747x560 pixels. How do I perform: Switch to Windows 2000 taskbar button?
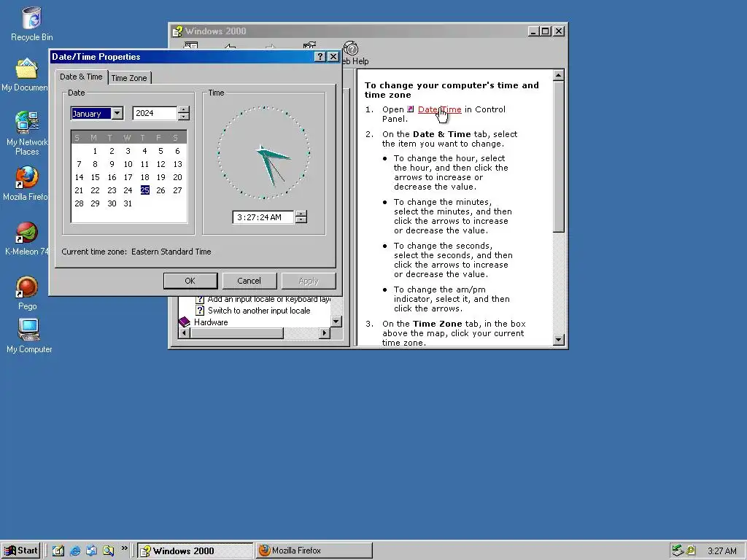pos(196,551)
